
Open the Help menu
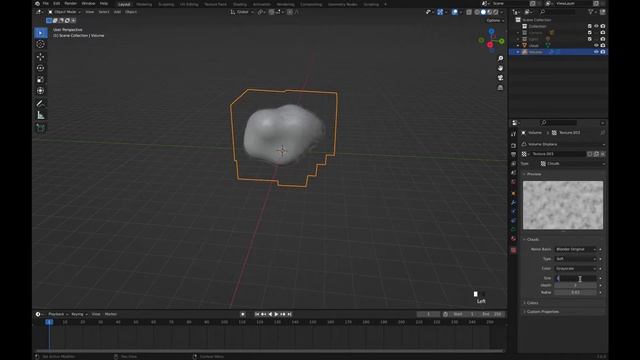104,4
